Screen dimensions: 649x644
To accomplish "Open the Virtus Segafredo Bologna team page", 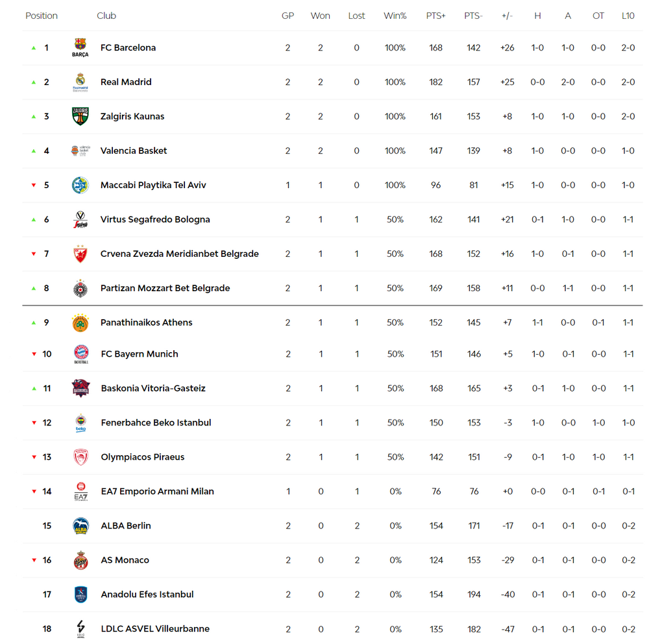I will [155, 219].
